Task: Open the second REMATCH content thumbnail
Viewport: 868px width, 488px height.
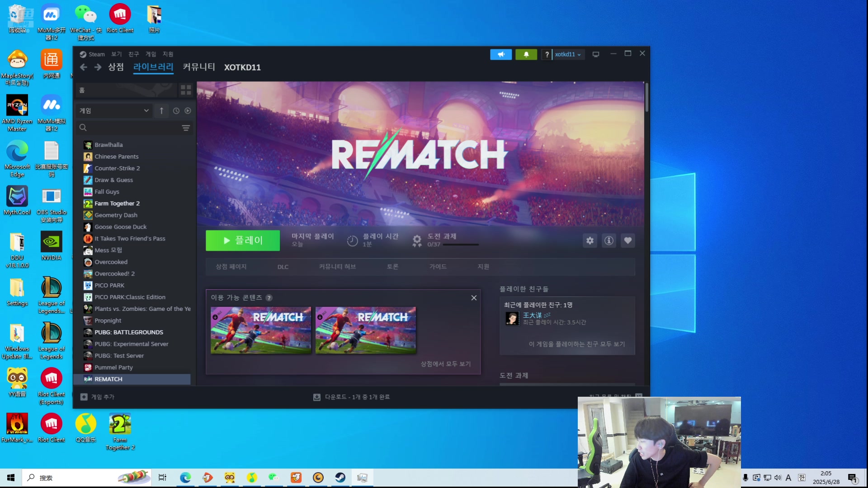Action: [366, 330]
